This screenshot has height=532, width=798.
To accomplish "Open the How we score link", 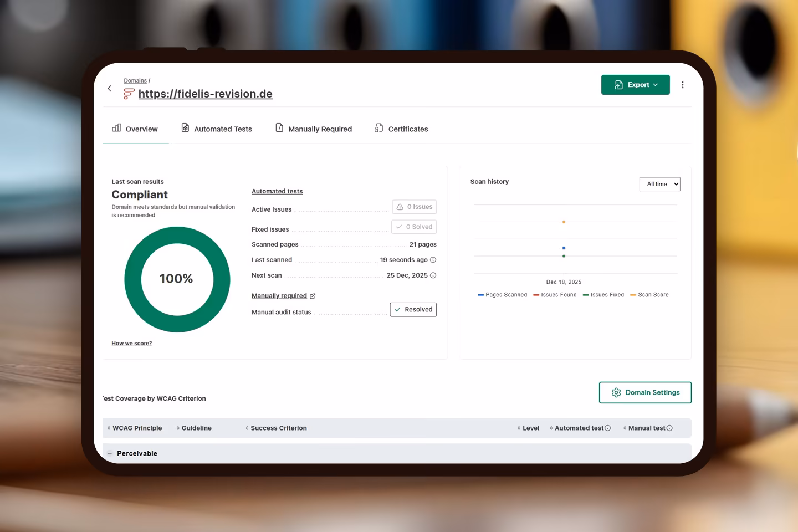I will coord(131,343).
